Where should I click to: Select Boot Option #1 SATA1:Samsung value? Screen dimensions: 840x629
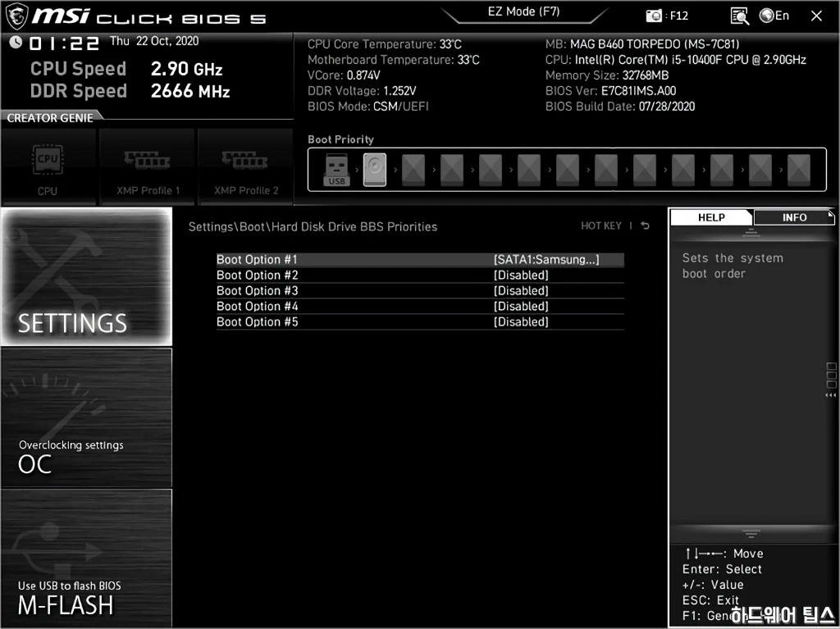546,260
